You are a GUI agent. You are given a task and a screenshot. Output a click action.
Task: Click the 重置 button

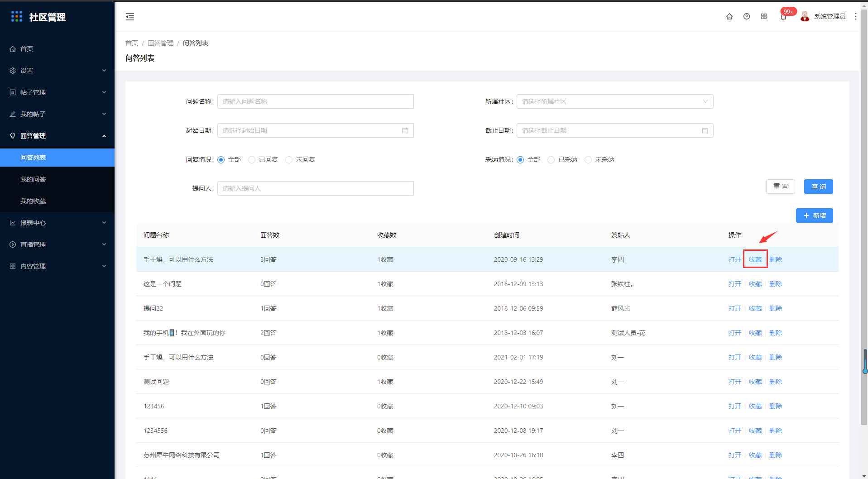(780, 187)
